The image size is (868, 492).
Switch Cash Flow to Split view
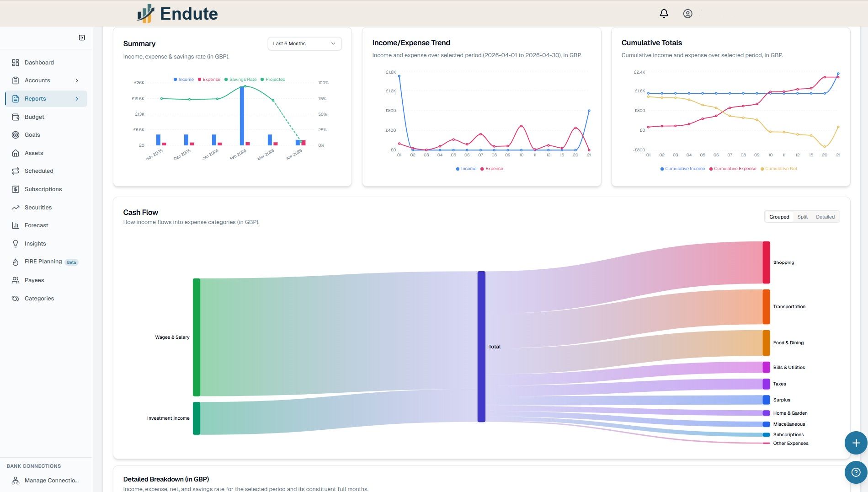click(x=802, y=217)
